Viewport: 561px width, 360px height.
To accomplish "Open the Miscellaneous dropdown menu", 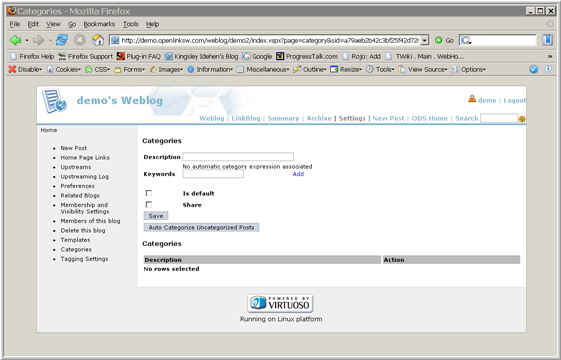I will coord(263,69).
